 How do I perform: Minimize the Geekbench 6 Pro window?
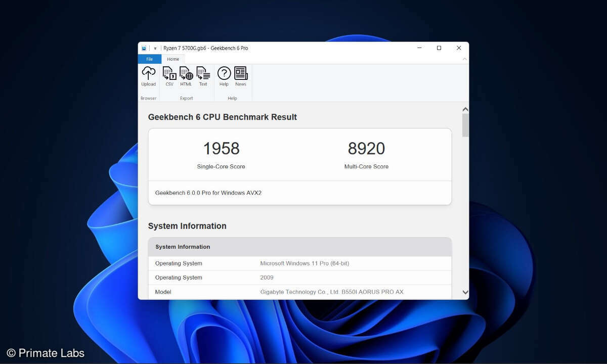coord(420,48)
